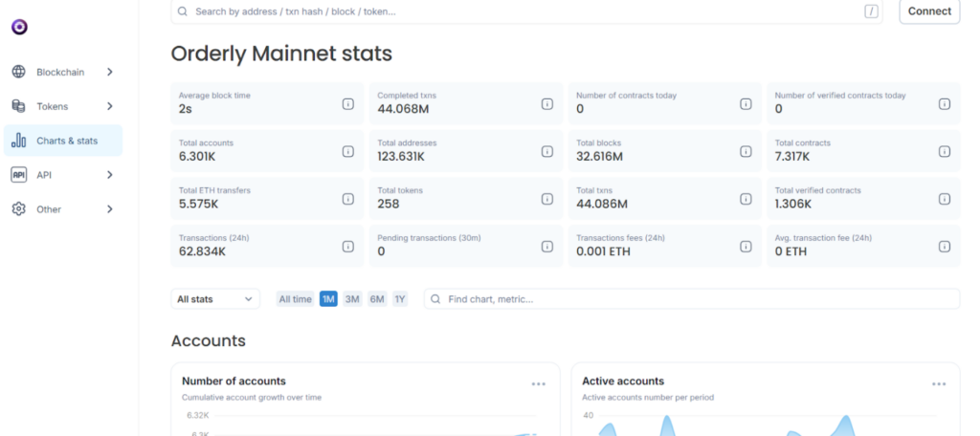Open Charts & stats menu item
980x436 pixels.
(x=63, y=141)
